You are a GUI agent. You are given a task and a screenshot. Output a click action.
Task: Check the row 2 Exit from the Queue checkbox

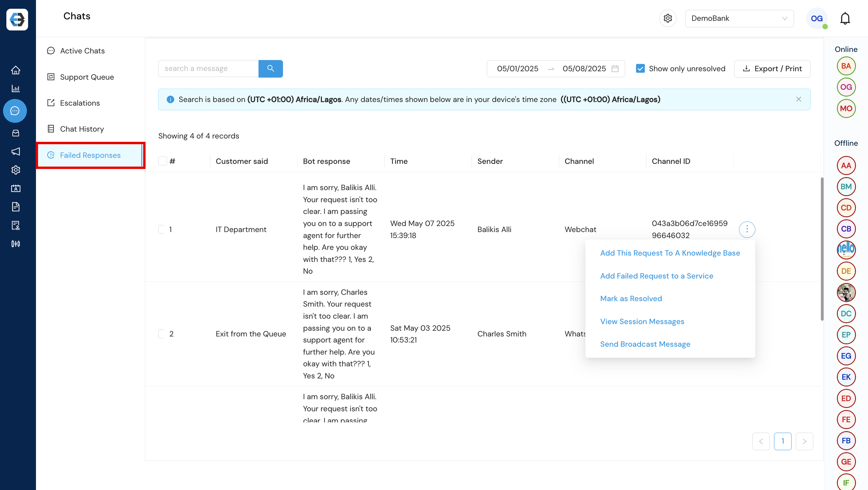pyautogui.click(x=161, y=334)
